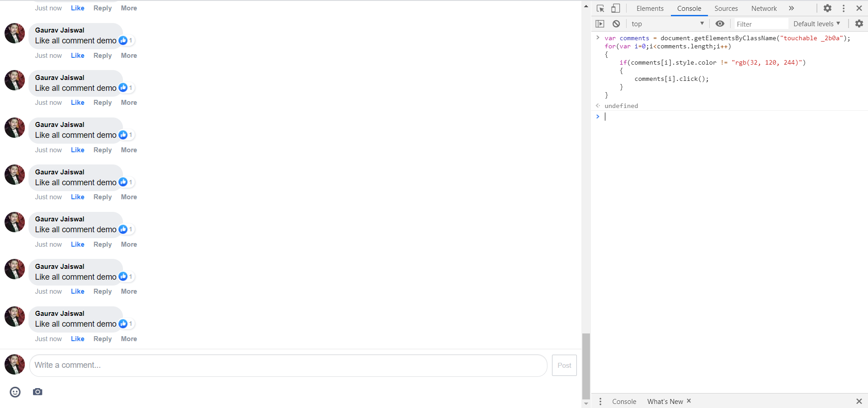Activate the inspect element picker icon
The height and width of the screenshot is (408, 868).
pyautogui.click(x=600, y=9)
